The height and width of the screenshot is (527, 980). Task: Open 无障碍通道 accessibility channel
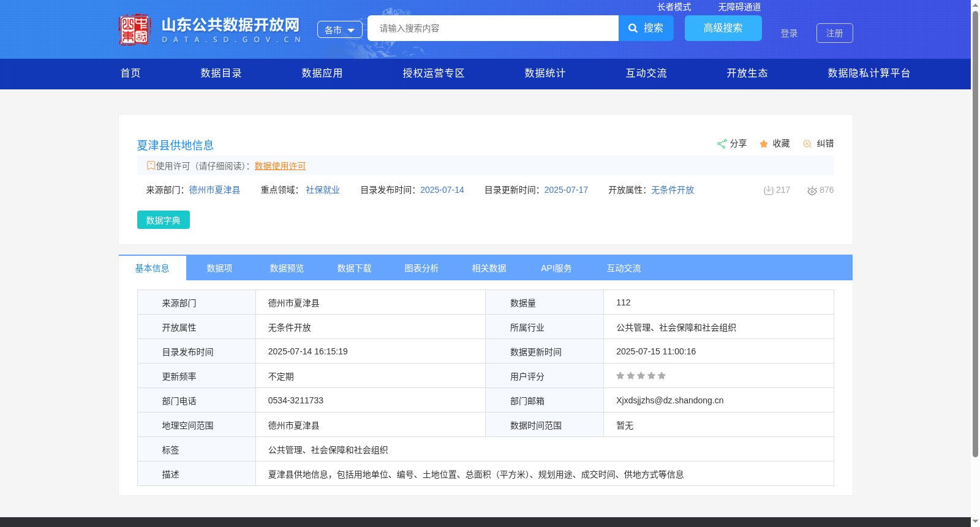click(739, 7)
